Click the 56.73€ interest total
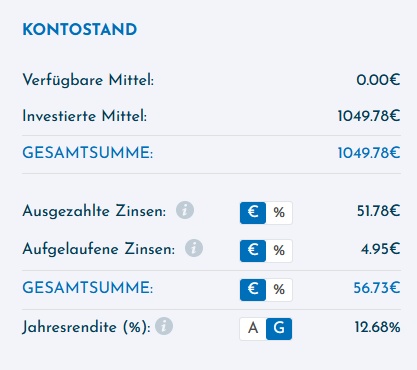The image size is (417, 370). [x=377, y=288]
